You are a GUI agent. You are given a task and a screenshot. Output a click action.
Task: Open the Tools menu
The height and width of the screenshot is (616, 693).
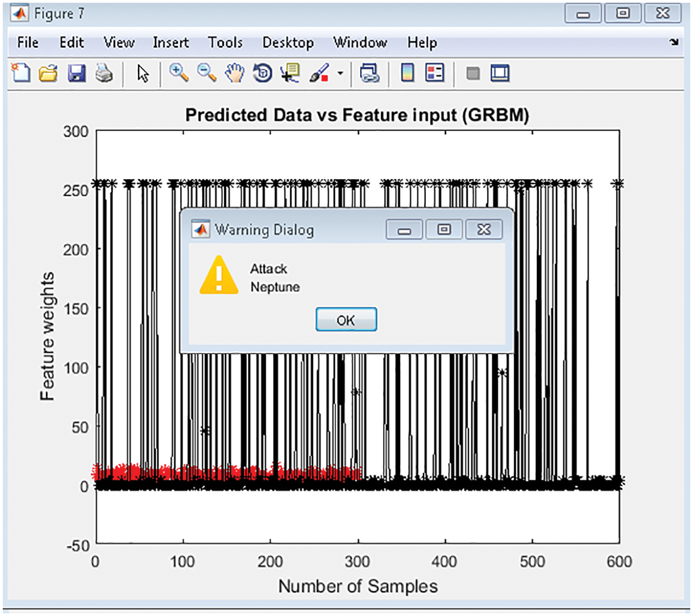[x=225, y=43]
